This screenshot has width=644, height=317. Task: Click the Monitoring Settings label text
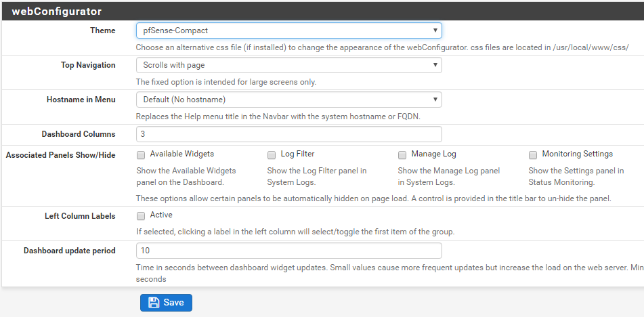[578, 154]
